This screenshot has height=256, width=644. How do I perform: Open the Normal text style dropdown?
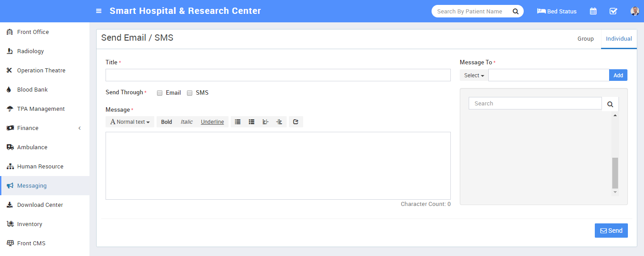click(x=130, y=122)
